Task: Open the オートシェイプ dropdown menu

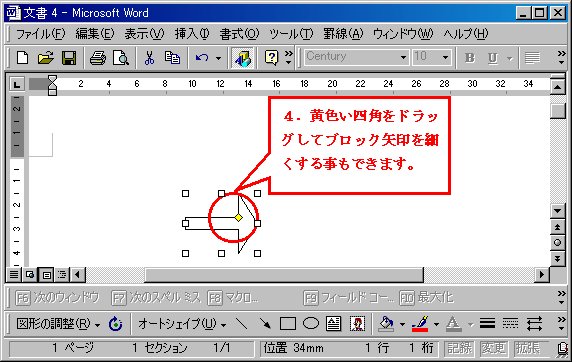Action: point(182,324)
